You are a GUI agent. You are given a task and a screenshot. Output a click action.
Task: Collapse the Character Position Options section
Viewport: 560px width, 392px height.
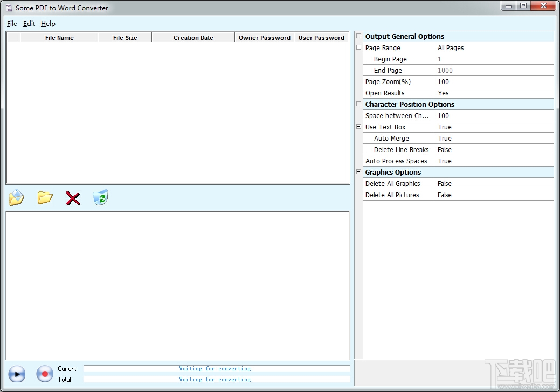click(358, 104)
